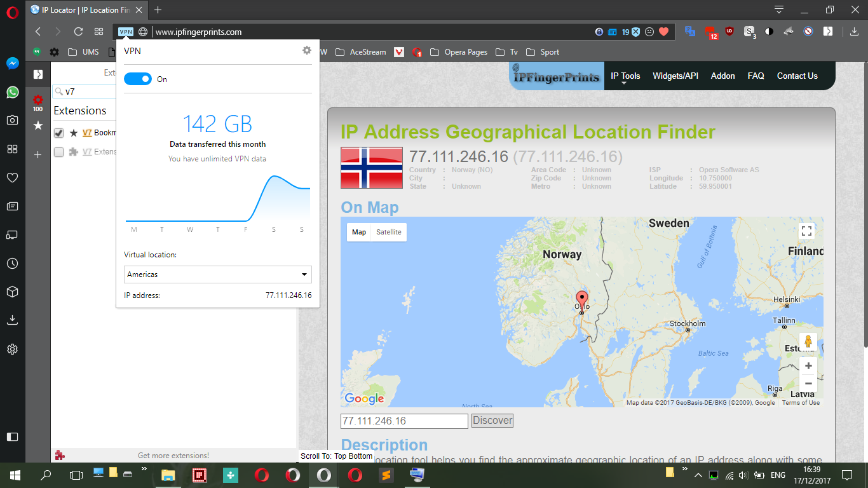Open the uBlock Origin extension icon
868x488 pixels.
[x=729, y=30]
